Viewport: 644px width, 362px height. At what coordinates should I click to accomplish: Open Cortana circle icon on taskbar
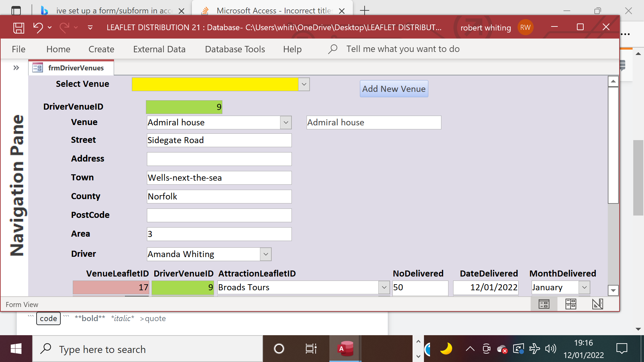279,349
